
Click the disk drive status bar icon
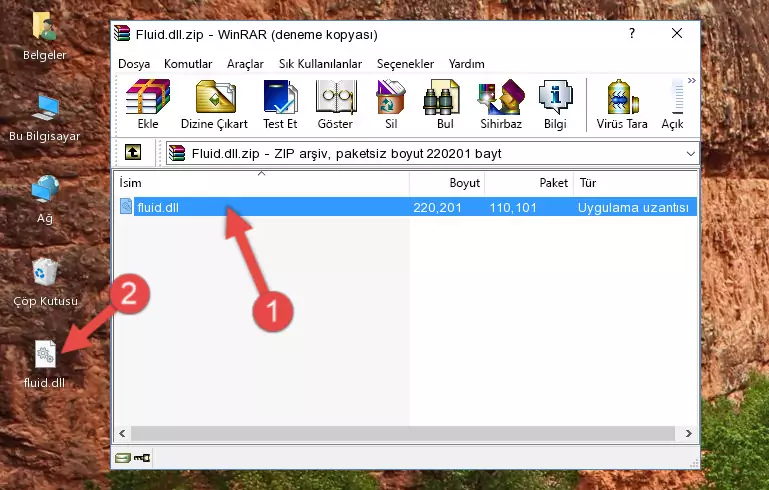pyautogui.click(x=123, y=458)
